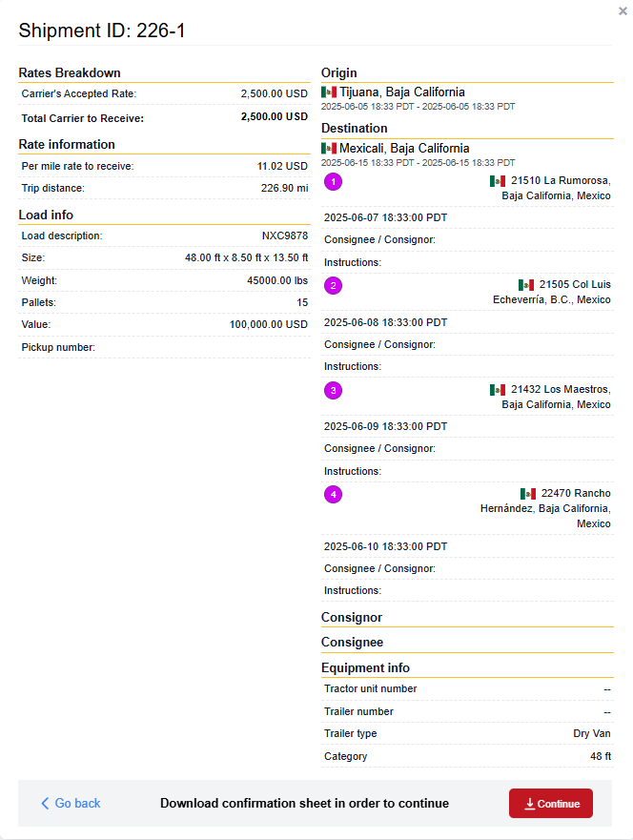Click the Mexico flag next to Tijuana origin
Viewport: 633px width, 840px height.
coord(329,92)
